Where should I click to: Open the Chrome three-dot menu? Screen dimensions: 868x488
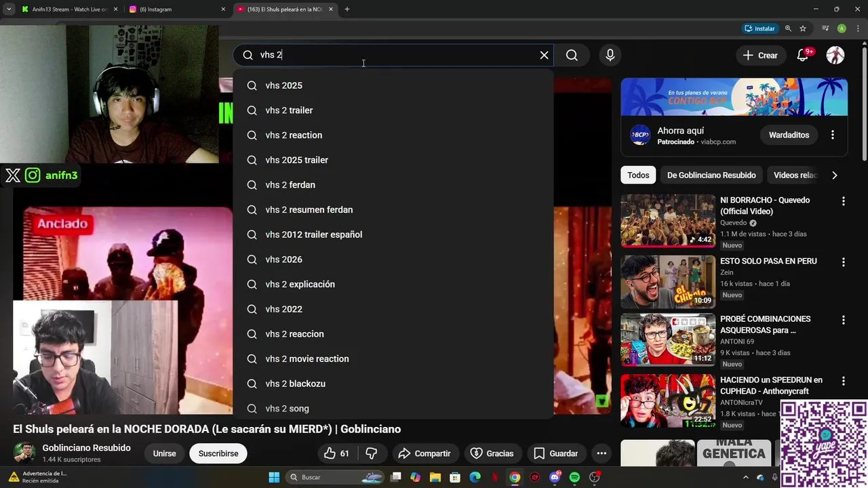tap(856, 28)
